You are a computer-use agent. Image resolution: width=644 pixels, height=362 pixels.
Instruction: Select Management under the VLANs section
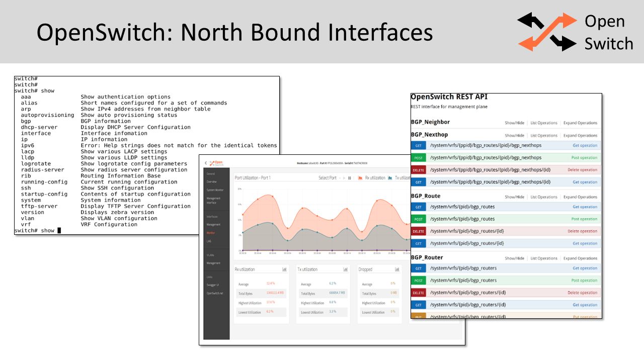(x=213, y=263)
